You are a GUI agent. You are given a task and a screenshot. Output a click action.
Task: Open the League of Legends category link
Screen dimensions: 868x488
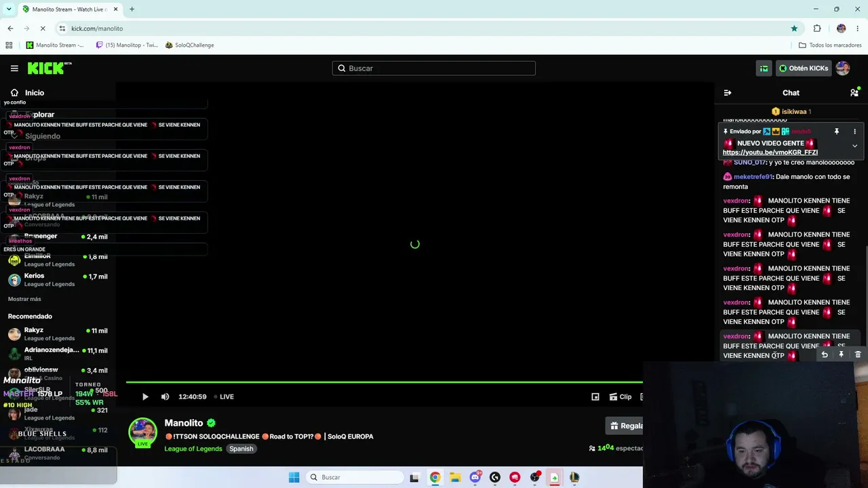pos(193,449)
